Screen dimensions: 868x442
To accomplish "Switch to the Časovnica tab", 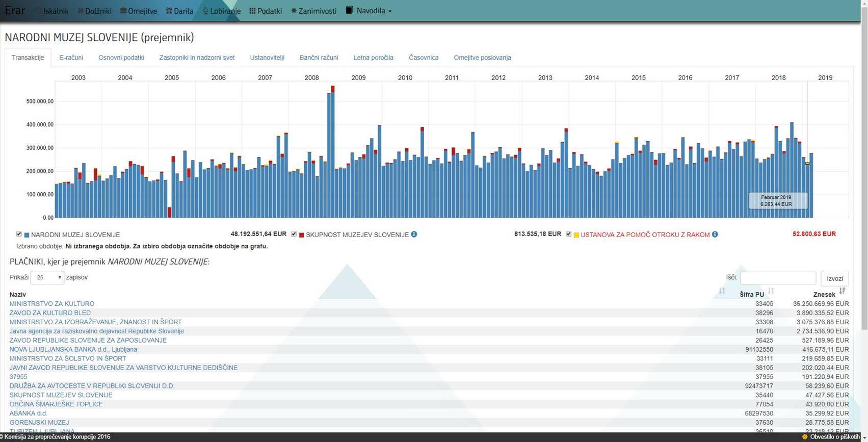I will click(x=424, y=58).
